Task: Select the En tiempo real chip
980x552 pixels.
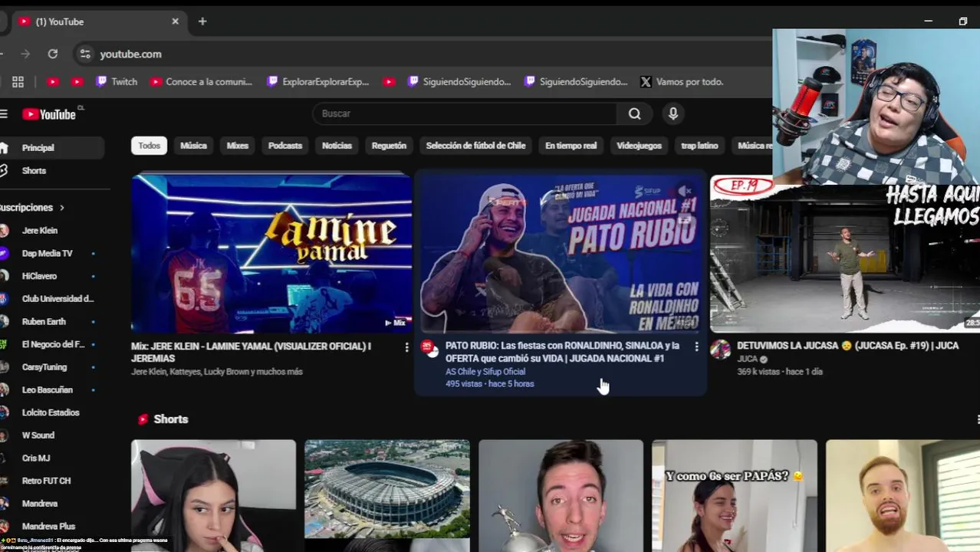Action: click(x=571, y=146)
